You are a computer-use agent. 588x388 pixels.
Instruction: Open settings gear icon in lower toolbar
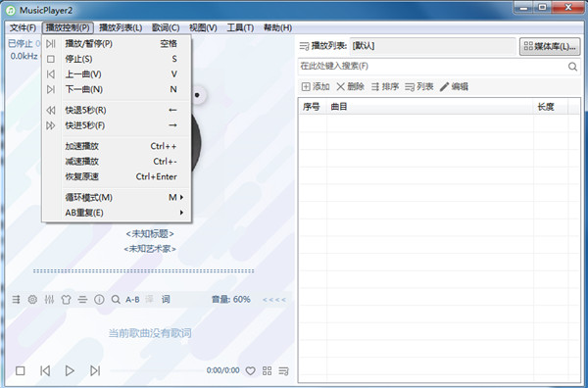pos(32,300)
